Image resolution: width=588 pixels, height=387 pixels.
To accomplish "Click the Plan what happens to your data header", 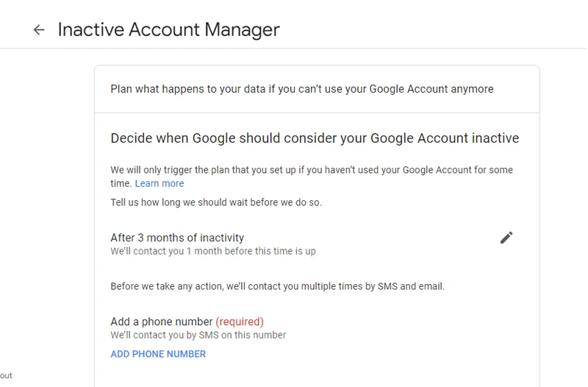I will [302, 89].
